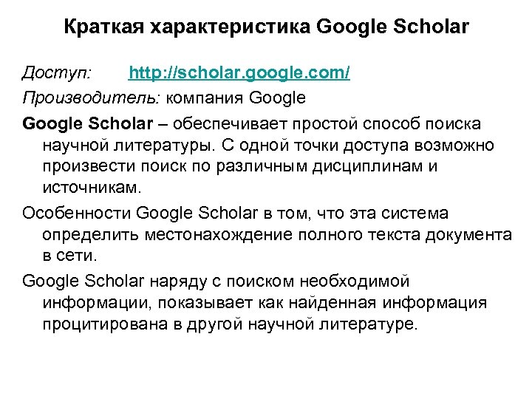Click the word "источникам."

click(x=90, y=190)
